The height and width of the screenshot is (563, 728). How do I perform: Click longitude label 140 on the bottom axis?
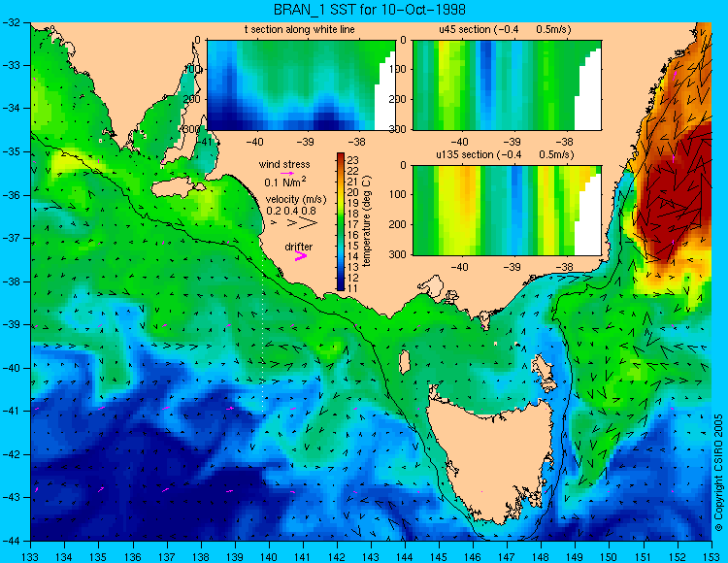tap(269, 557)
